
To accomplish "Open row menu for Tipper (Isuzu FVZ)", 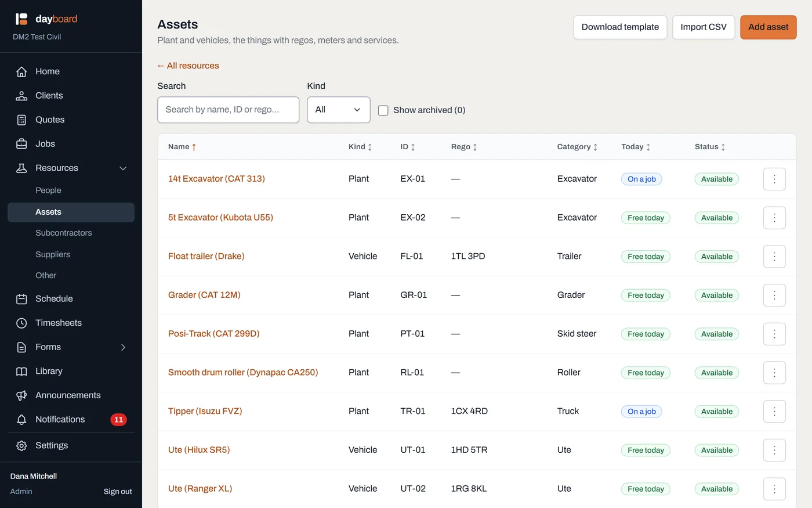I will pos(774,412).
